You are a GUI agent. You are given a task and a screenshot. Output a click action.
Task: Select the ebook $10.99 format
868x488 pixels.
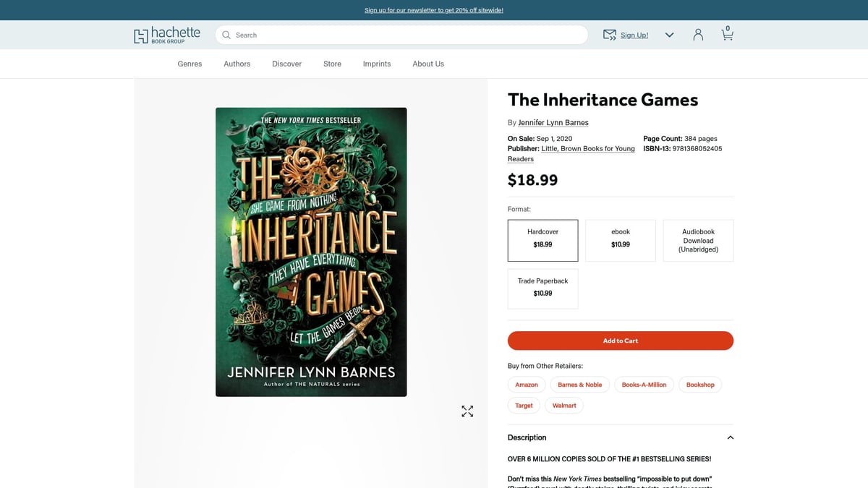point(620,239)
